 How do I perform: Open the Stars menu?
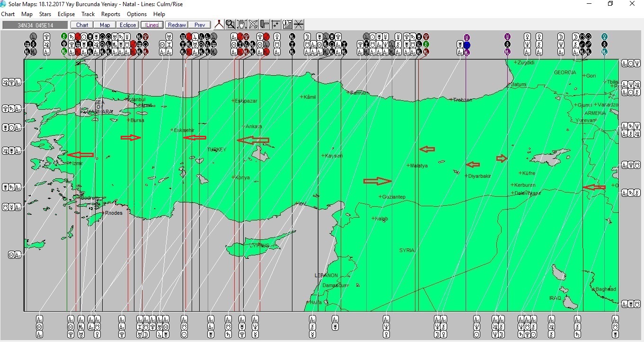point(45,14)
